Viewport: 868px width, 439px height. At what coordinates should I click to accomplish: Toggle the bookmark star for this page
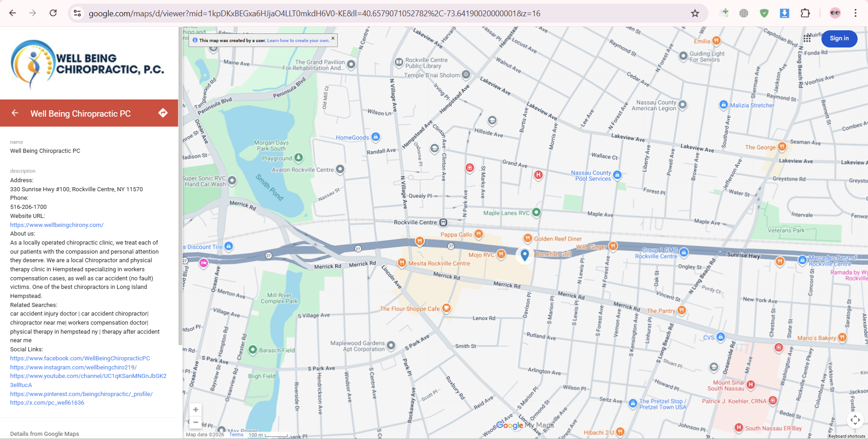[695, 13]
